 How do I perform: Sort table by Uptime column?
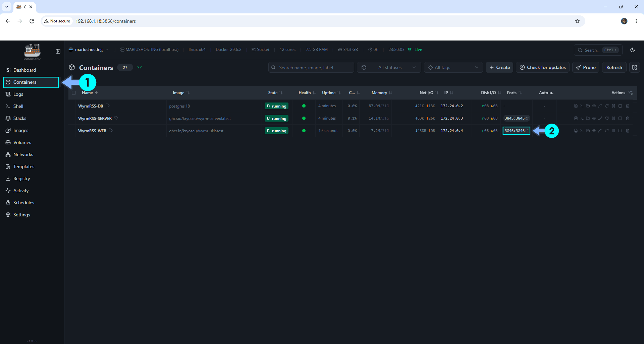coord(331,93)
